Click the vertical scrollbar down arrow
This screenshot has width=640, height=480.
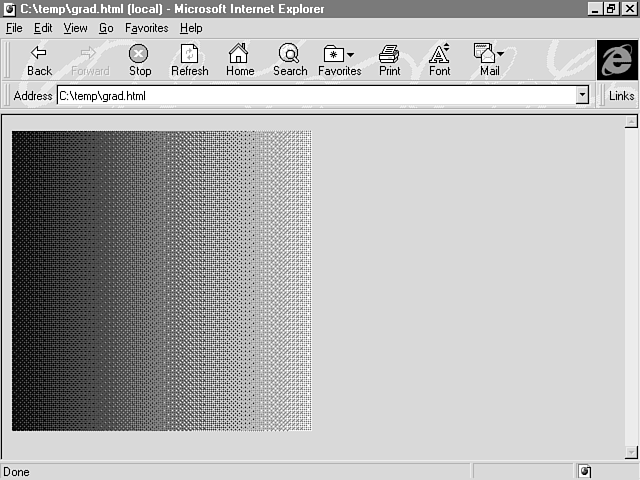pyautogui.click(x=631, y=452)
